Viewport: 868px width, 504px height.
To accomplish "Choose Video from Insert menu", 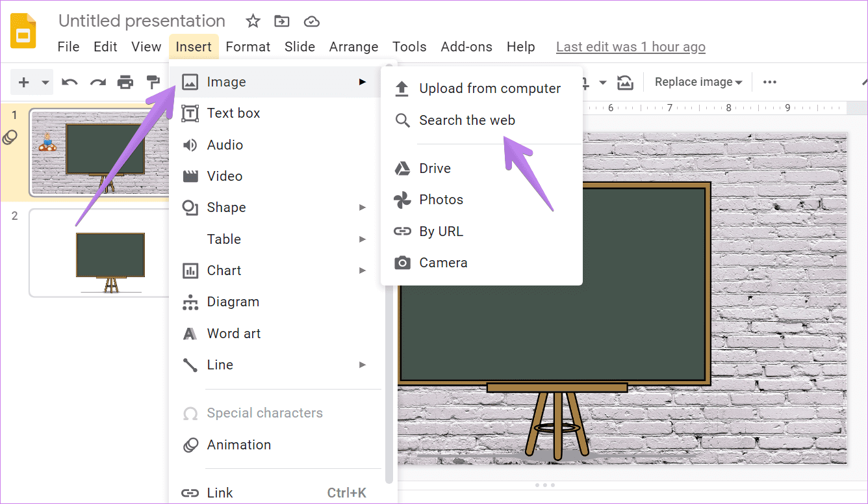I will pos(275,176).
